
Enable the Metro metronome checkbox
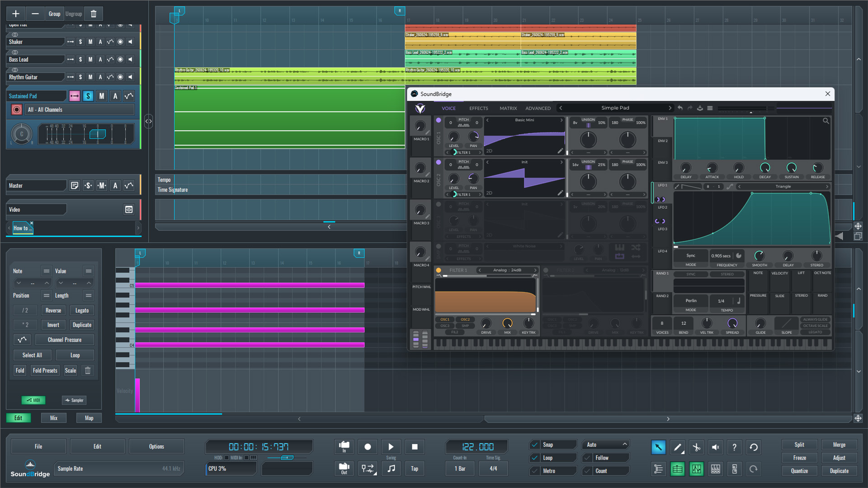(x=535, y=471)
